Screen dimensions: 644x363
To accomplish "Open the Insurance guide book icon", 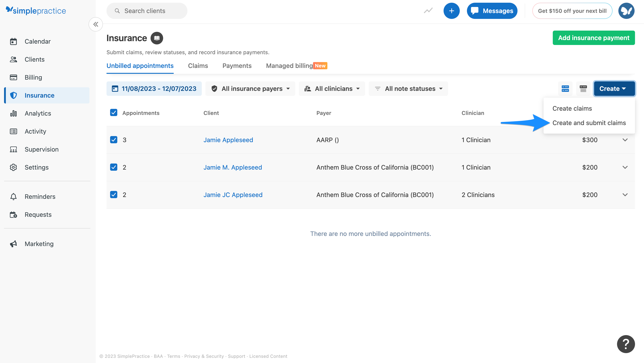I will (157, 38).
